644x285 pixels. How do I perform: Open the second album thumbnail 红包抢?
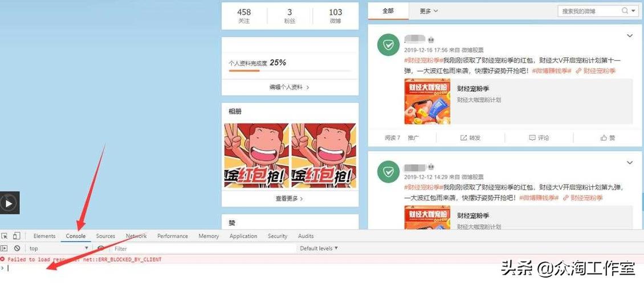324,155
